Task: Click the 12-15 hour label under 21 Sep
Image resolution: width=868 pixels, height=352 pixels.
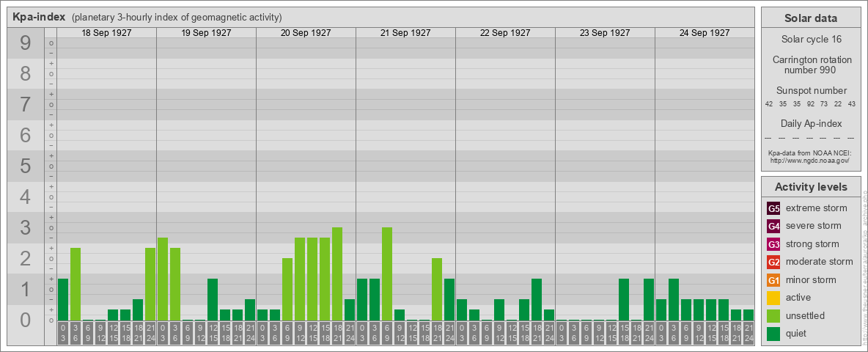Action: click(x=412, y=334)
